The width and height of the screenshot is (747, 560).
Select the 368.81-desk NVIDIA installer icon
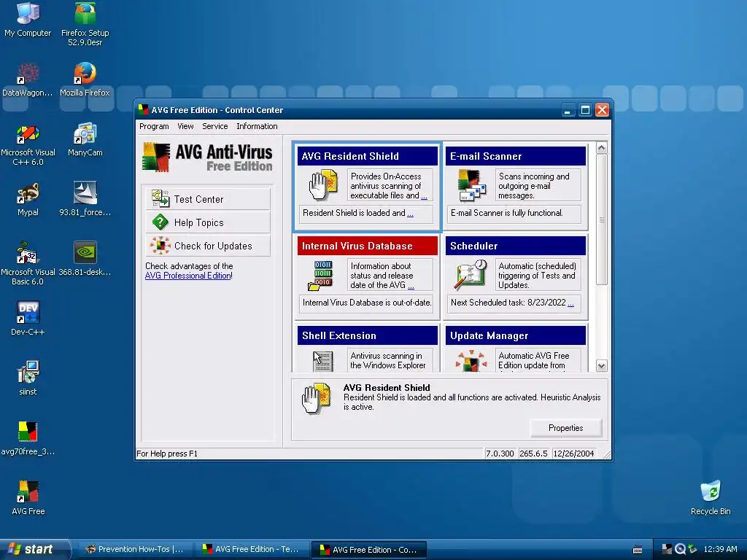[x=85, y=259]
